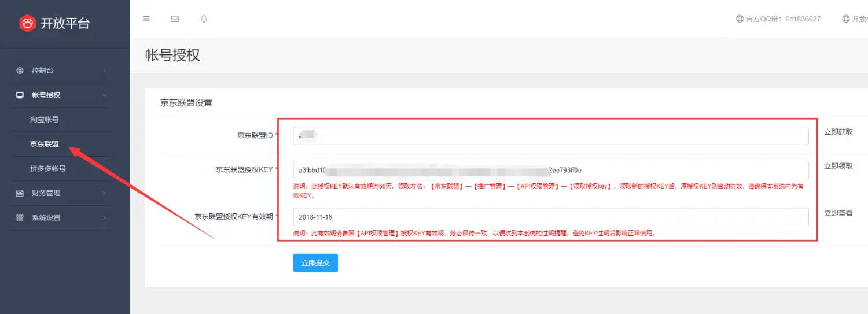Collapse the 帐号授权 chevron arrow
This screenshot has height=314, width=868.
104,95
